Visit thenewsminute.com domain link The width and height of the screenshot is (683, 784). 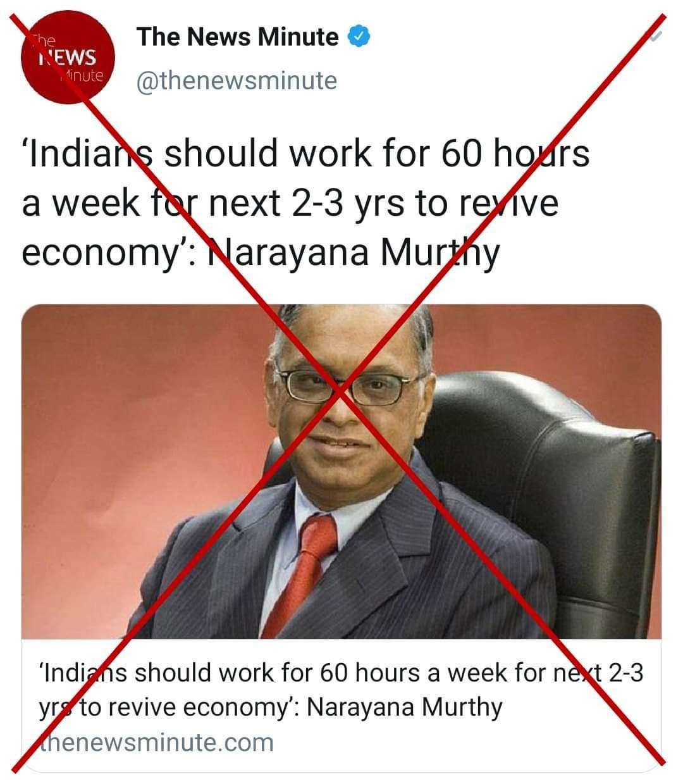(156, 742)
